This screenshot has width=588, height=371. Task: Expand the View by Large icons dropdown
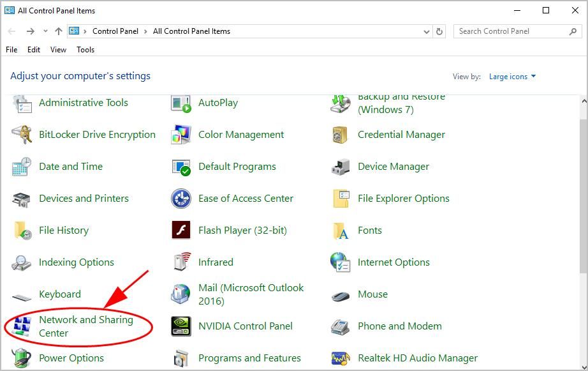512,77
